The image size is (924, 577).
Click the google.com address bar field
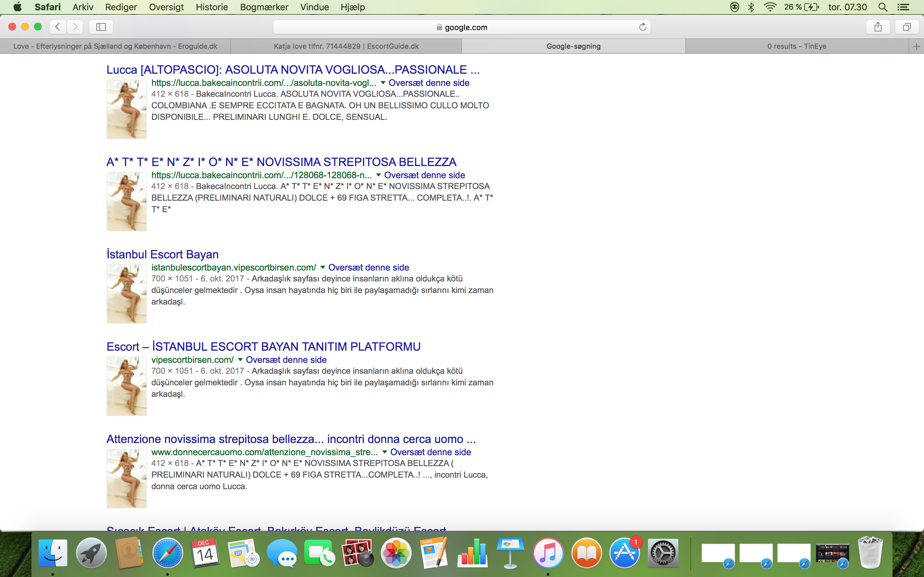pos(462,27)
